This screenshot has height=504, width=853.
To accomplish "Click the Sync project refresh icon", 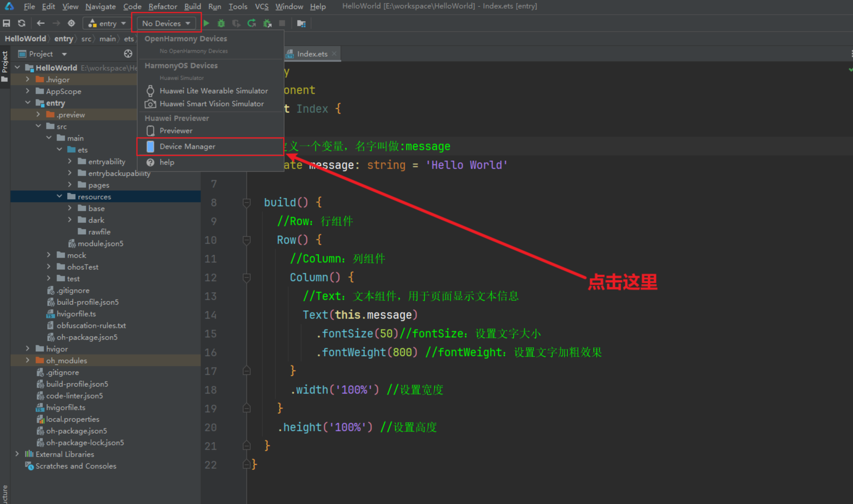I will (x=22, y=23).
